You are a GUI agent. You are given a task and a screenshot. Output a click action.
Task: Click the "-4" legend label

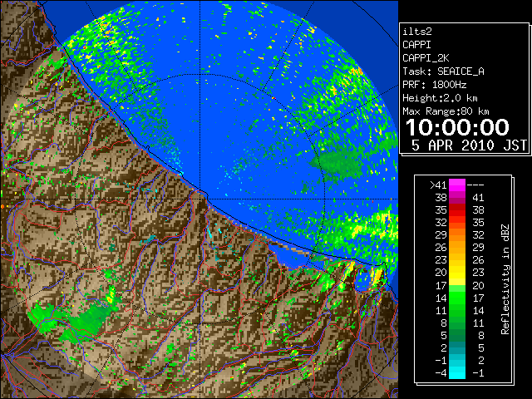tap(441, 373)
